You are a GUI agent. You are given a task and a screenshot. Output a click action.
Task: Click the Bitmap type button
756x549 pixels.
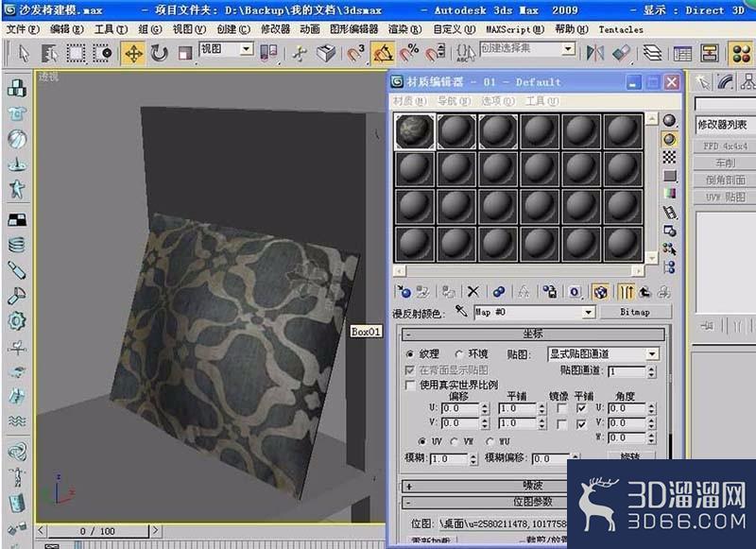pyautogui.click(x=635, y=312)
